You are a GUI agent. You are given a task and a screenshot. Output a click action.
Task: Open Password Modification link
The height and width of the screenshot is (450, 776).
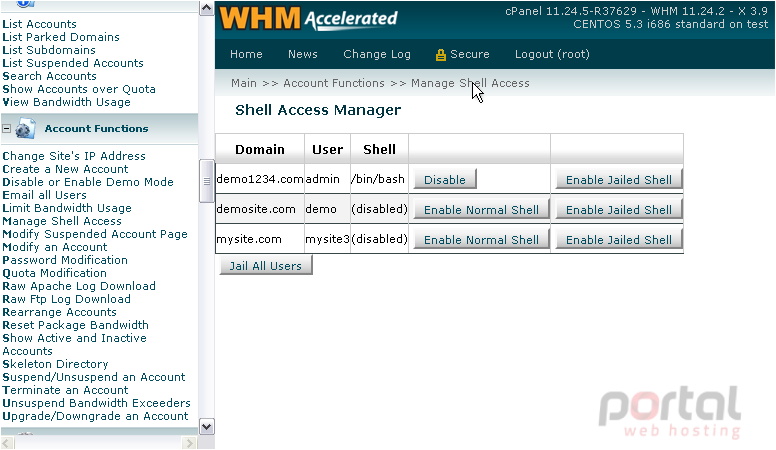pos(65,260)
